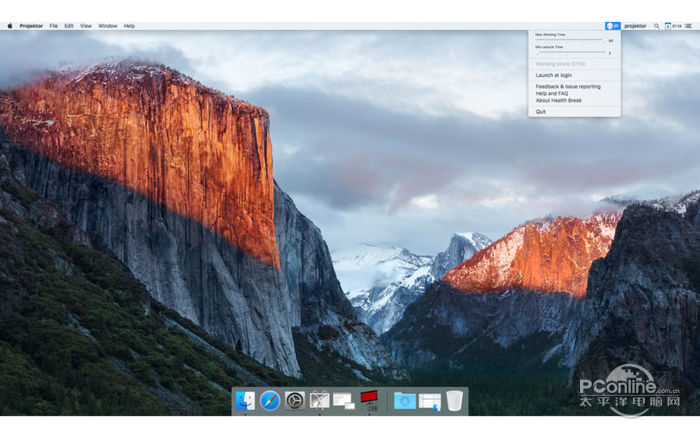
Task: Open the Projektor application menu
Action: 31,26
